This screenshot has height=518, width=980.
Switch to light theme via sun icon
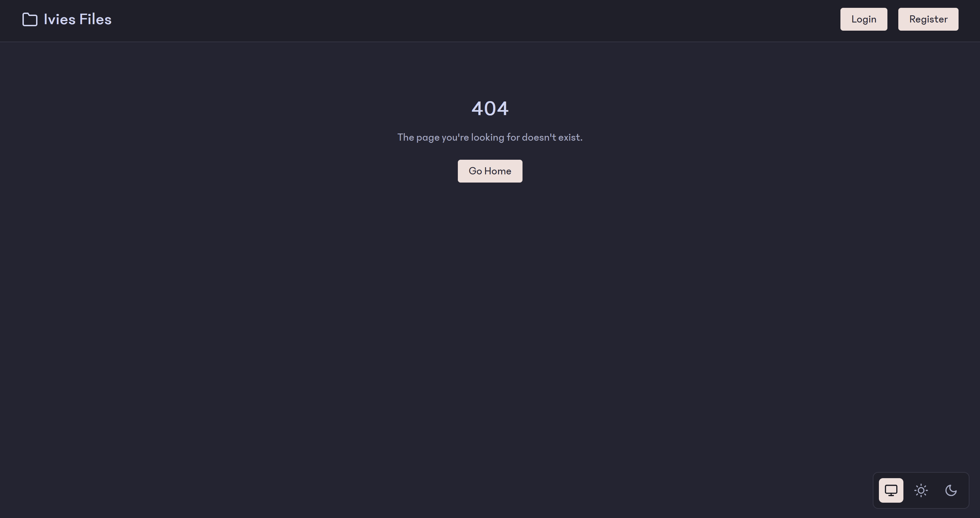921,490
